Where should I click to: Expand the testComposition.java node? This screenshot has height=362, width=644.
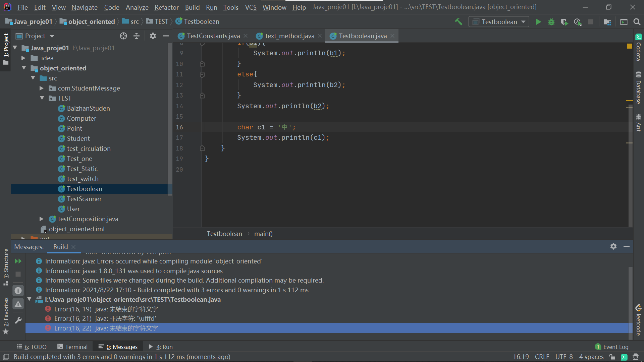point(42,219)
